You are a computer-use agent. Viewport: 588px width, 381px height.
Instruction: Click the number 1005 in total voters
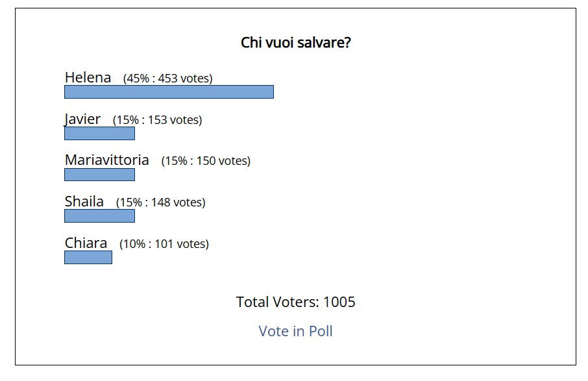(339, 302)
